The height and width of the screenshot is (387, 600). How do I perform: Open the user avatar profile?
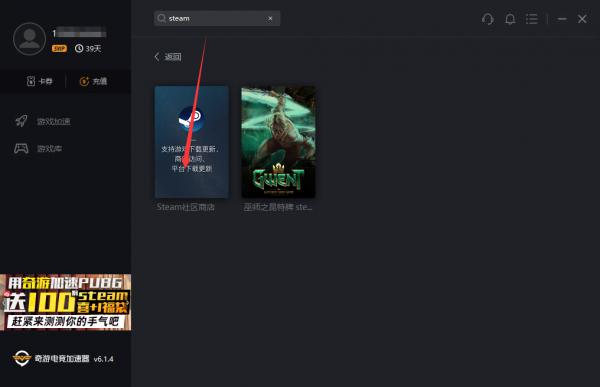[29, 39]
